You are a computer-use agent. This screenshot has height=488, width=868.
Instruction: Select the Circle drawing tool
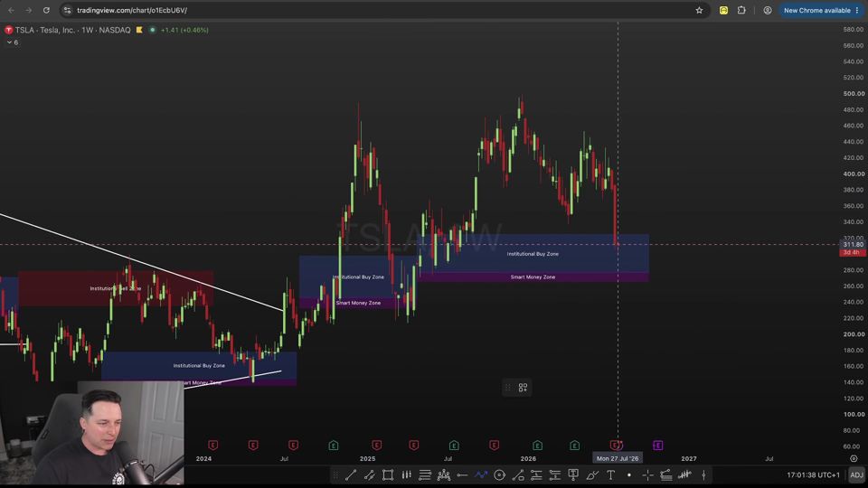click(499, 474)
